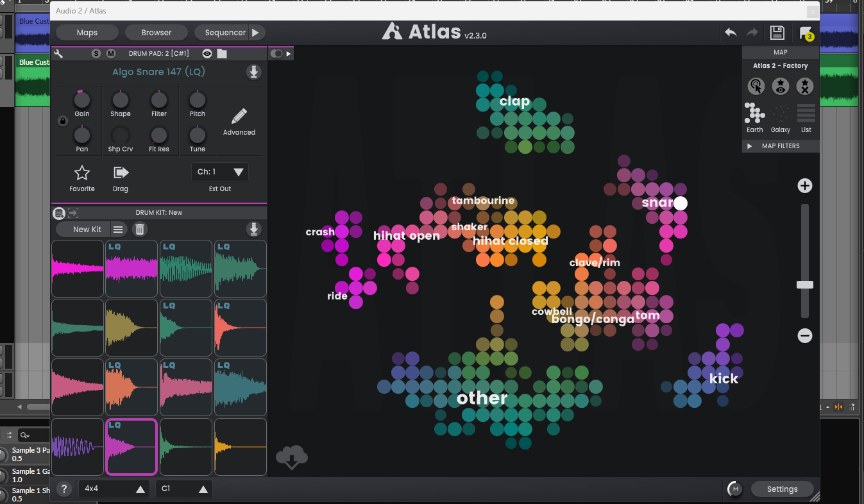Viewport: 864px width, 504px height.
Task: Click Algo Snare 147 (LQ) sample name
Action: 158,72
